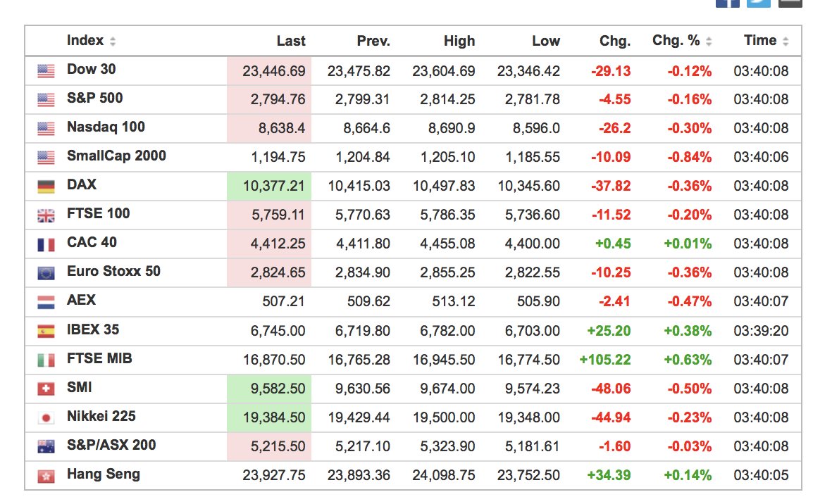Image resolution: width=813 pixels, height=504 pixels.
Task: Click the US flag beside S&P 500
Action: tap(46, 99)
